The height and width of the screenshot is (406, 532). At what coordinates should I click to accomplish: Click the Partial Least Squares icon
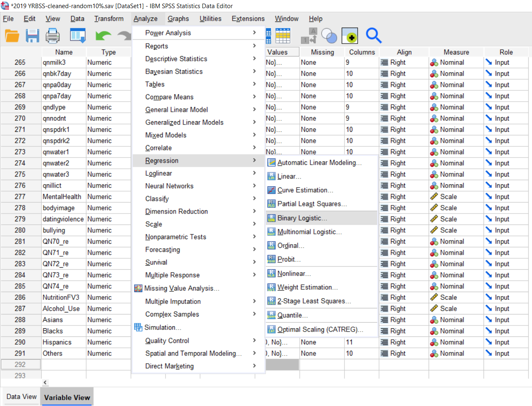tap(271, 204)
